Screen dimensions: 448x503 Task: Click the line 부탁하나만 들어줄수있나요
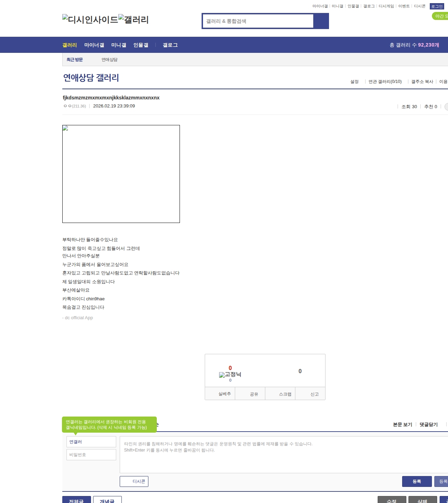pos(90,240)
